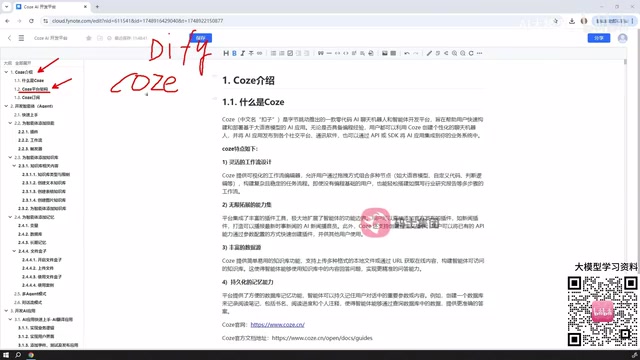Collapse outline section 2.3
Viewport: 640px width, 360px height.
[10, 157]
